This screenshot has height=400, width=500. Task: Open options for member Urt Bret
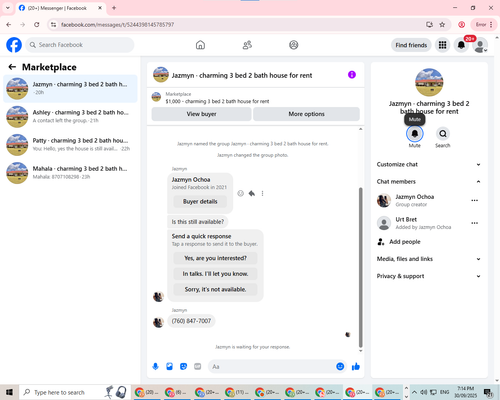pos(475,223)
